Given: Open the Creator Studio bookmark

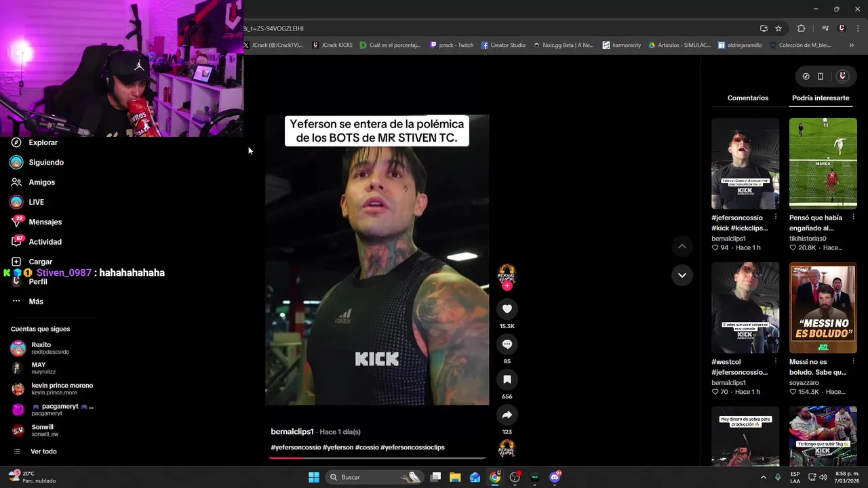Looking at the screenshot, I should [503, 45].
